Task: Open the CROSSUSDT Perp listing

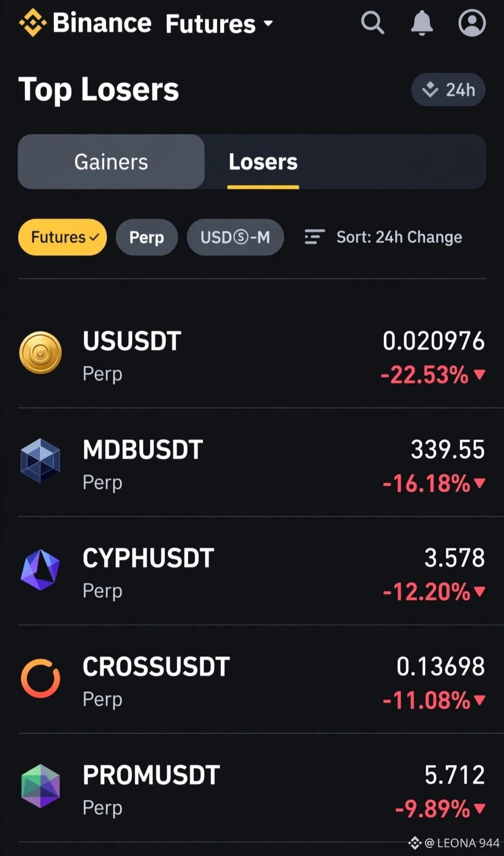Action: click(252, 679)
